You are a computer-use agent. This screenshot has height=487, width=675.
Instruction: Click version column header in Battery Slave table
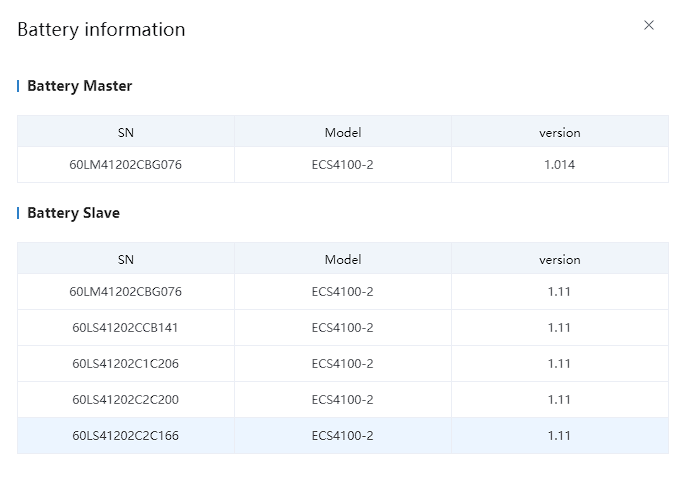[x=559, y=259]
